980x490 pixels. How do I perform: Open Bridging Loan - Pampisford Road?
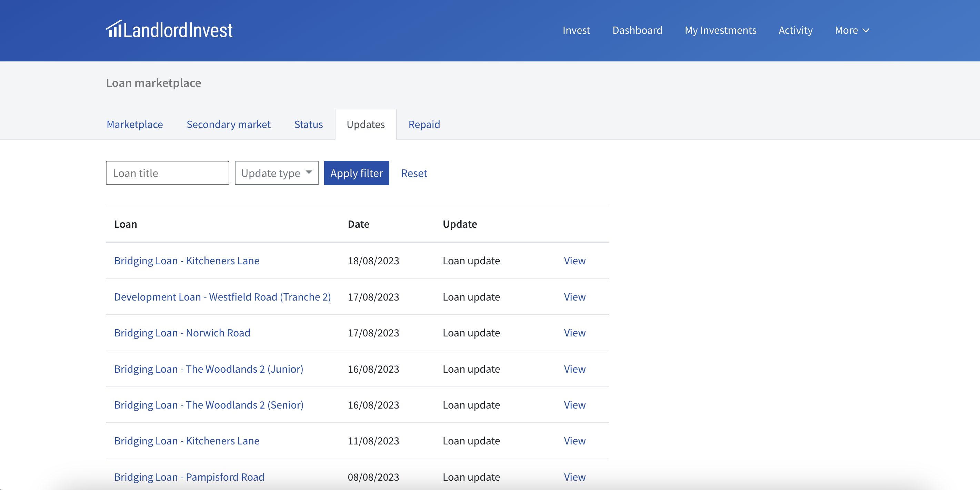coord(189,477)
